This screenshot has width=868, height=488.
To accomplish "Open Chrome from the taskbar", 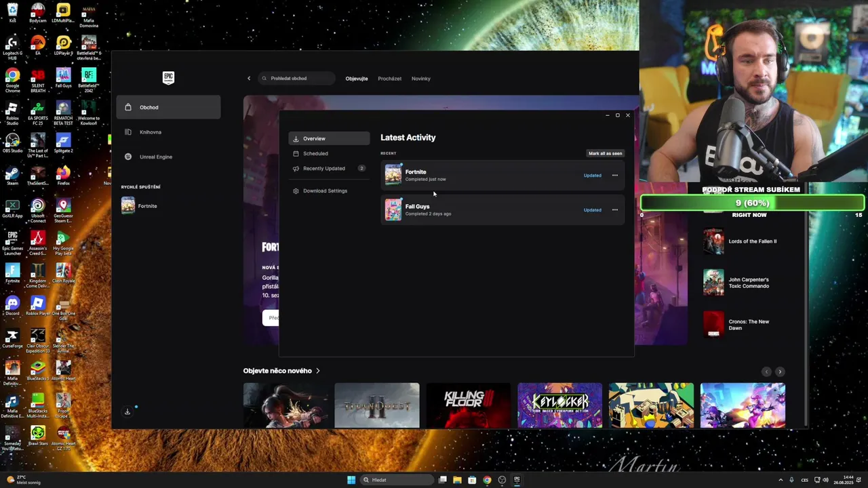I will click(487, 480).
